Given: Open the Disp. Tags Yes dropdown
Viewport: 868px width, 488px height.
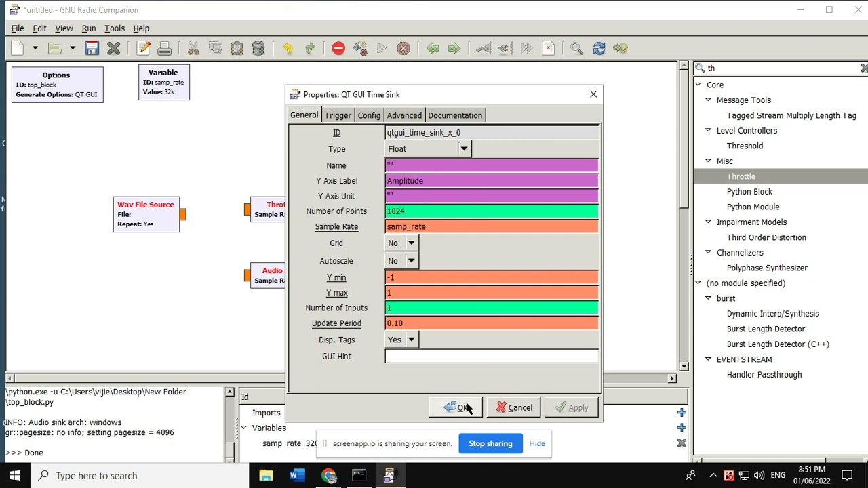Looking at the screenshot, I should tap(411, 340).
